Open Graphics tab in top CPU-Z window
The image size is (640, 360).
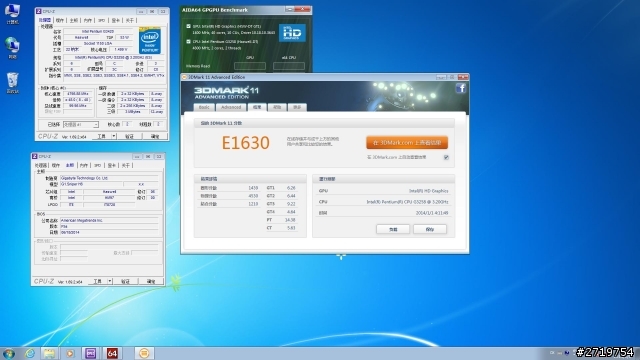[x=116, y=20]
